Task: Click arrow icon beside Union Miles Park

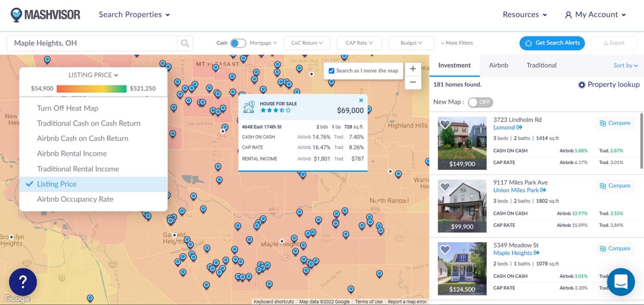Action: [543, 190]
